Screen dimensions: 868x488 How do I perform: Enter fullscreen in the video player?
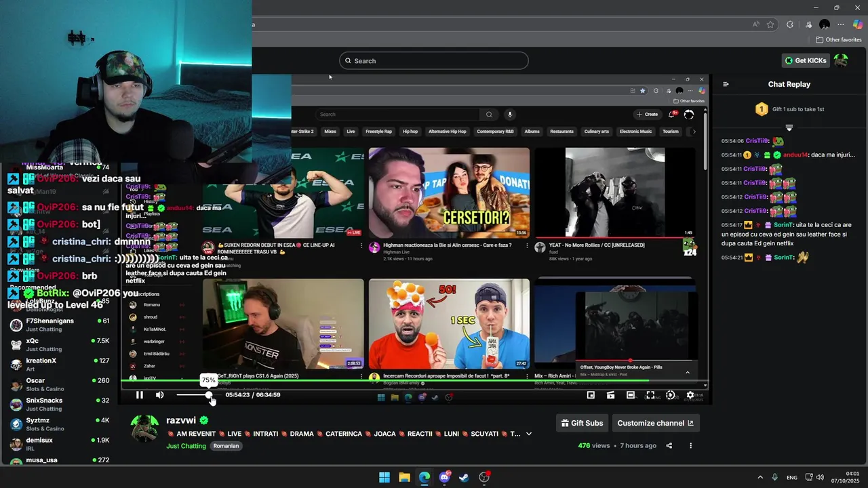(x=650, y=395)
